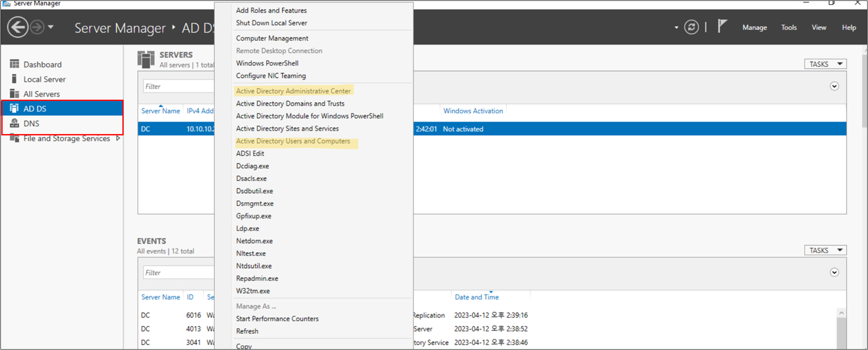
Task: Select the DC server row
Action: click(x=492, y=129)
